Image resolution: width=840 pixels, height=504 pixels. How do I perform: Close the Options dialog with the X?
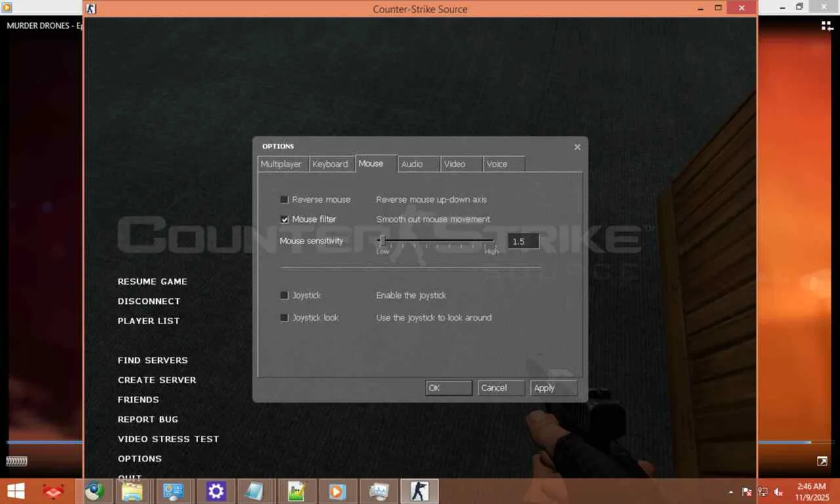(x=577, y=147)
